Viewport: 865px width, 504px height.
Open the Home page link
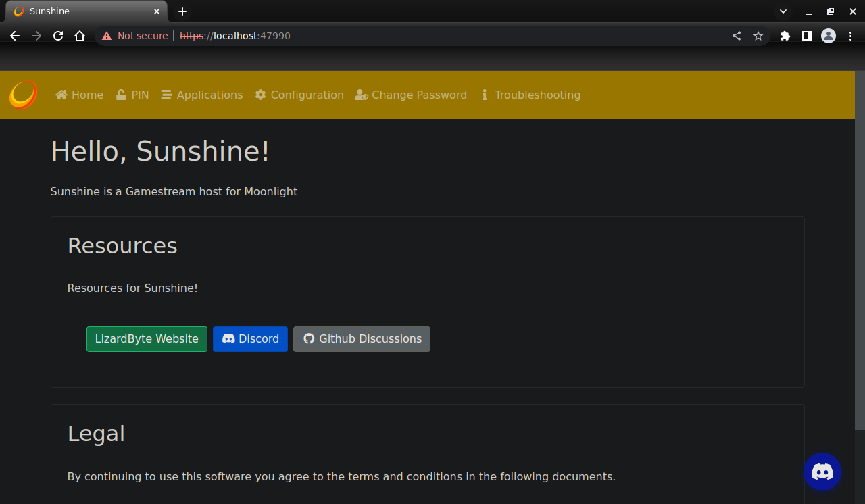pos(80,95)
